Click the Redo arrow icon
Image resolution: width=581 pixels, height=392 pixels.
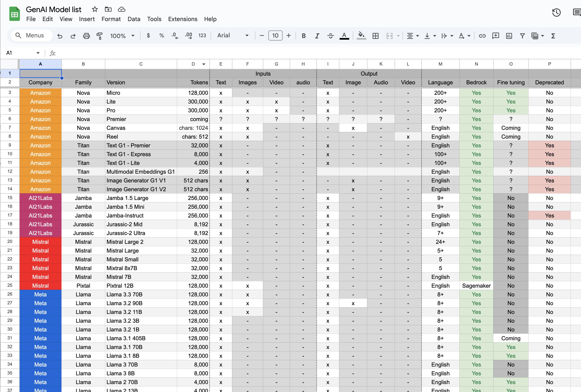click(73, 36)
